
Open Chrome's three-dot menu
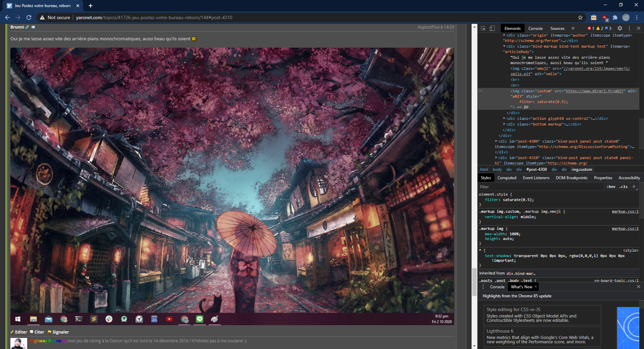[x=637, y=17]
